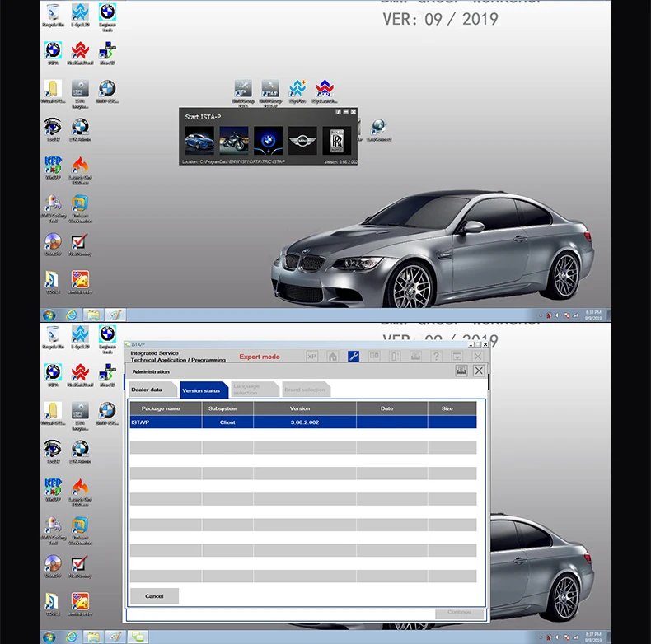Click the Size column header
This screenshot has height=644, width=651.
click(x=452, y=408)
